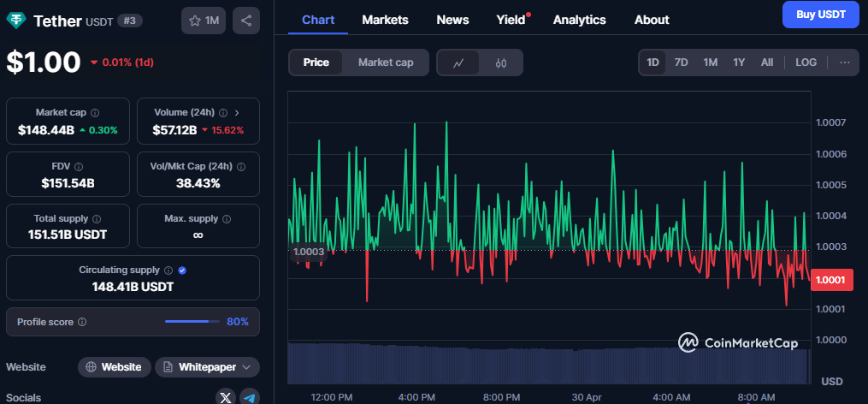Click the verified circulating supply badge
The image size is (868, 404).
click(x=183, y=270)
